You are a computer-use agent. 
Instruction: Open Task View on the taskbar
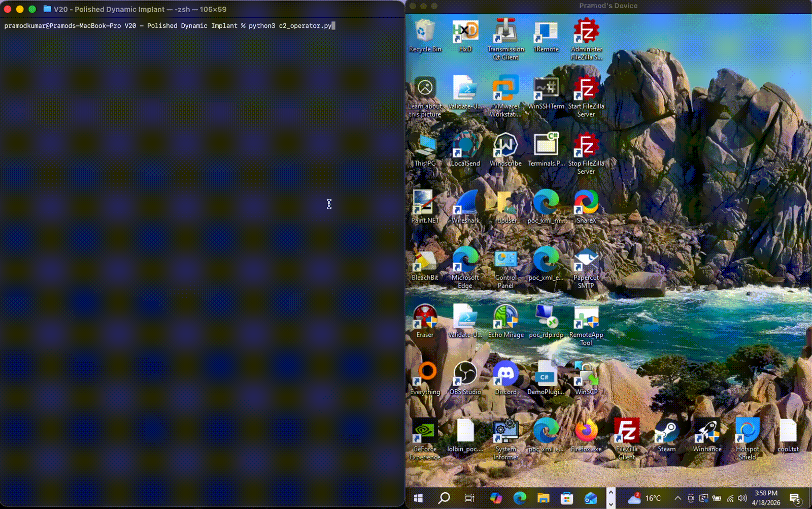(x=469, y=498)
